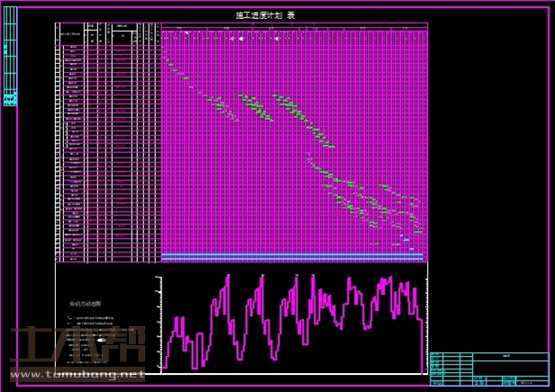This screenshot has width=555, height=392.
Task: Click the magenta outer drawing border at top
Action: point(270,6)
